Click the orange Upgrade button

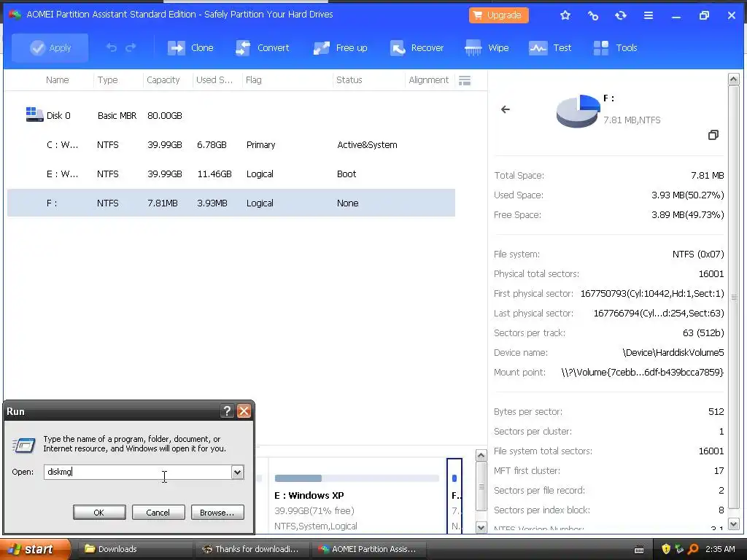click(498, 15)
